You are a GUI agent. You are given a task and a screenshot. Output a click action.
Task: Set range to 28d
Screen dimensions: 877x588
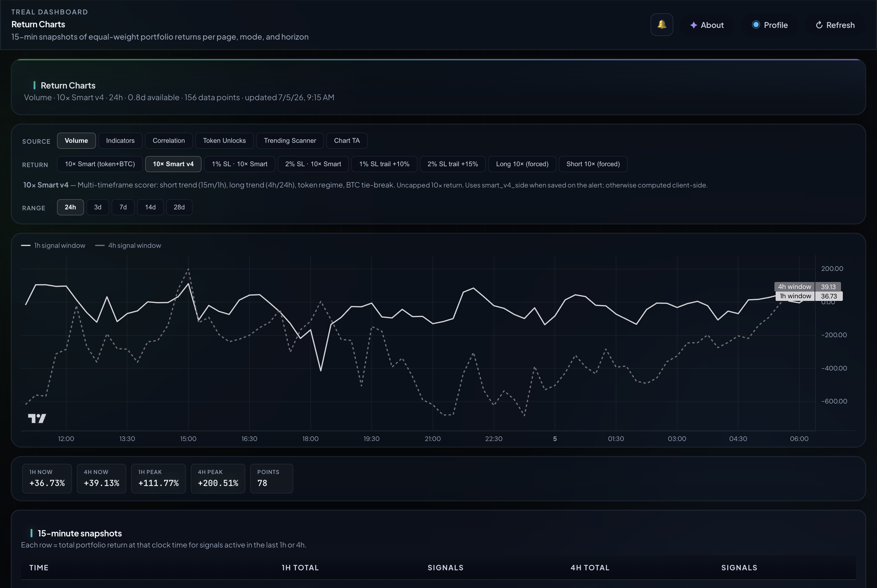tap(179, 207)
